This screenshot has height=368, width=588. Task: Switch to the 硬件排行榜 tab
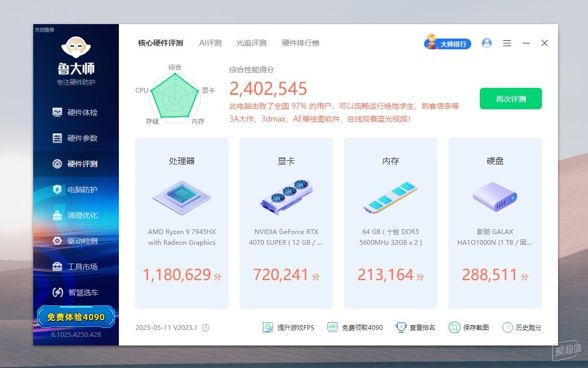click(301, 43)
